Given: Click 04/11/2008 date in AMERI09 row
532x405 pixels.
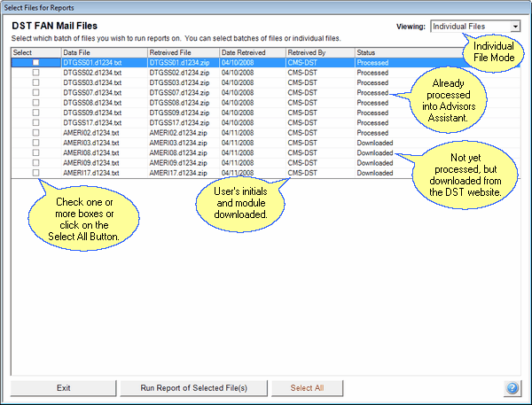Looking at the screenshot, I should click(238, 162).
